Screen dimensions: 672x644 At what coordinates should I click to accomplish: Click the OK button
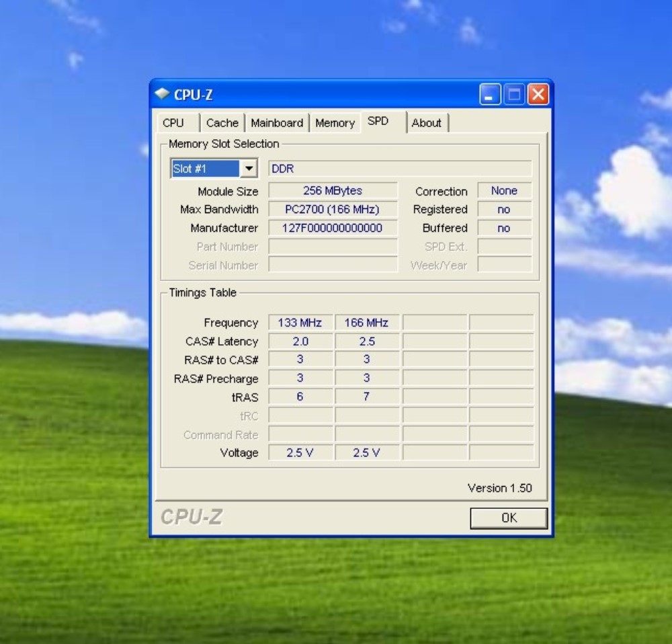click(509, 518)
